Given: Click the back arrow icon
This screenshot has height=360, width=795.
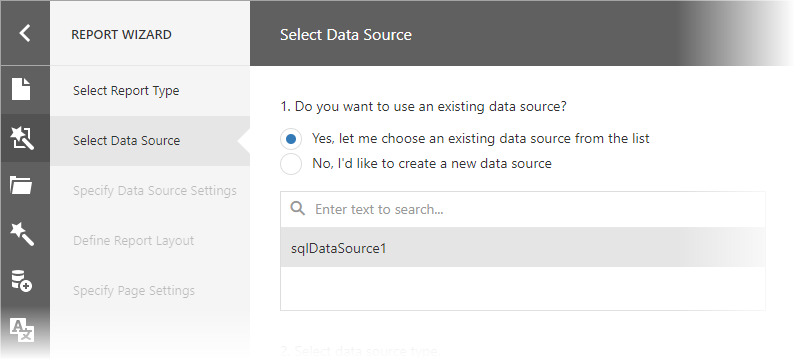Looking at the screenshot, I should coord(24,33).
